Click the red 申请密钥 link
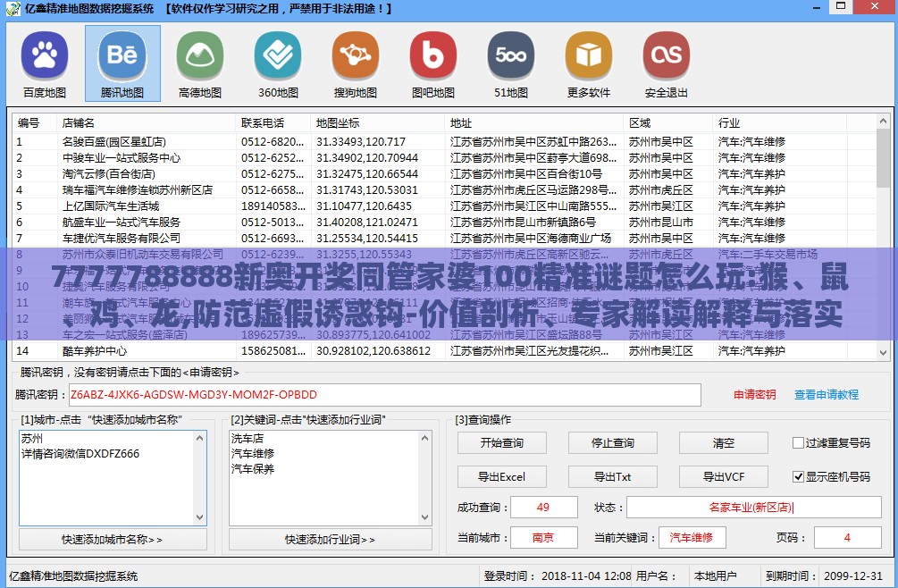 (754, 394)
